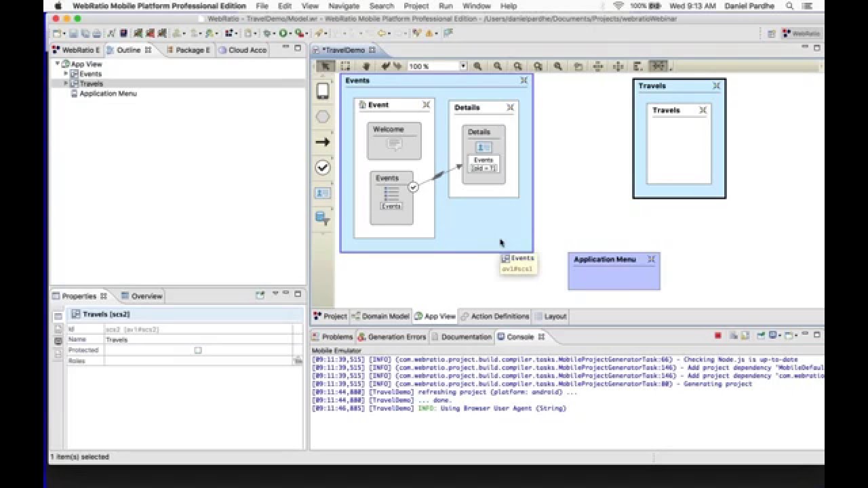
Task: Open the Window menu
Action: pos(476,6)
